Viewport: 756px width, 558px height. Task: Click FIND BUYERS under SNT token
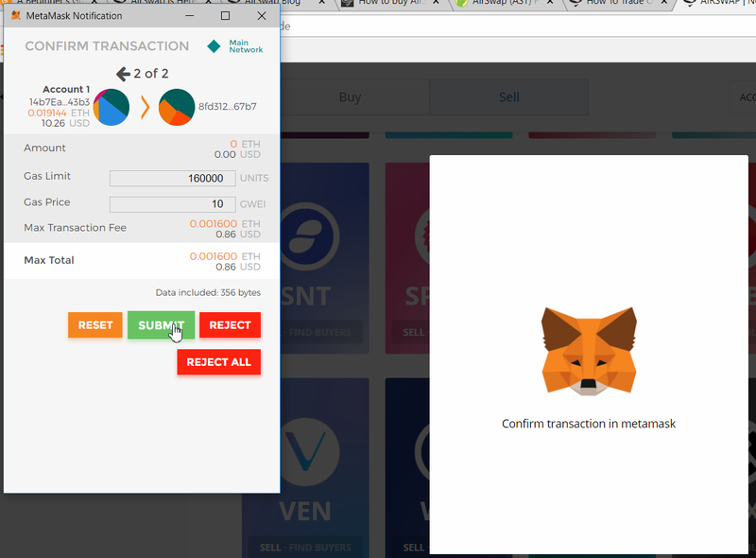[321, 332]
